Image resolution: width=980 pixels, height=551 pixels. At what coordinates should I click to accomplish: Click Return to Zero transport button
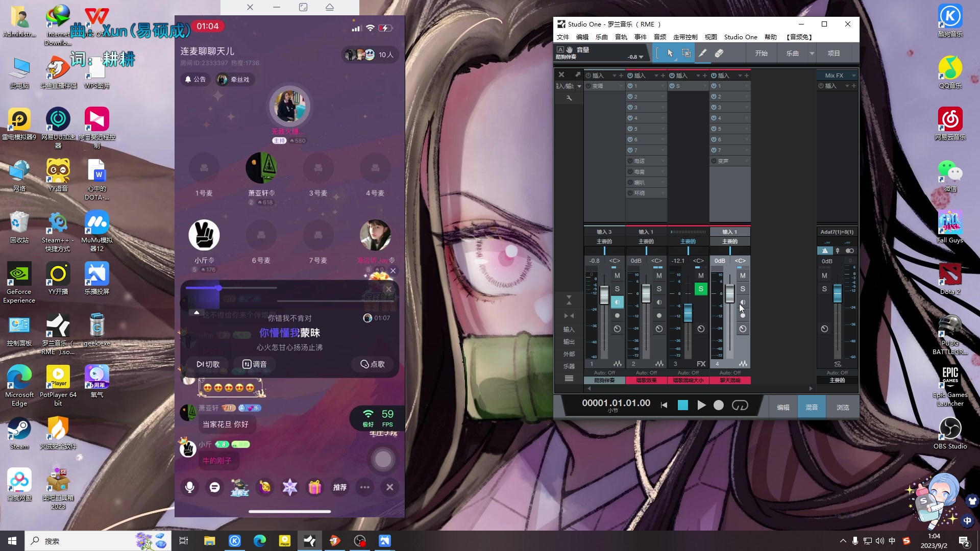tap(664, 405)
